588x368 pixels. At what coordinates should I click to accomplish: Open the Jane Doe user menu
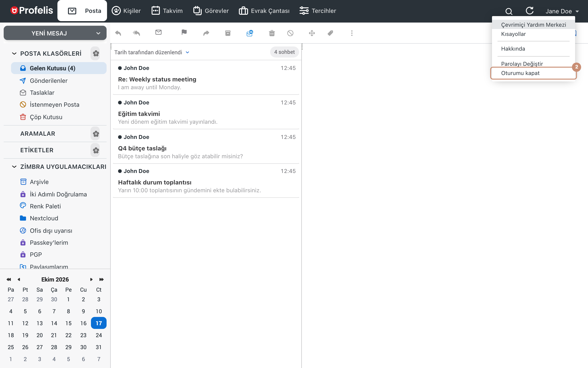[562, 11]
